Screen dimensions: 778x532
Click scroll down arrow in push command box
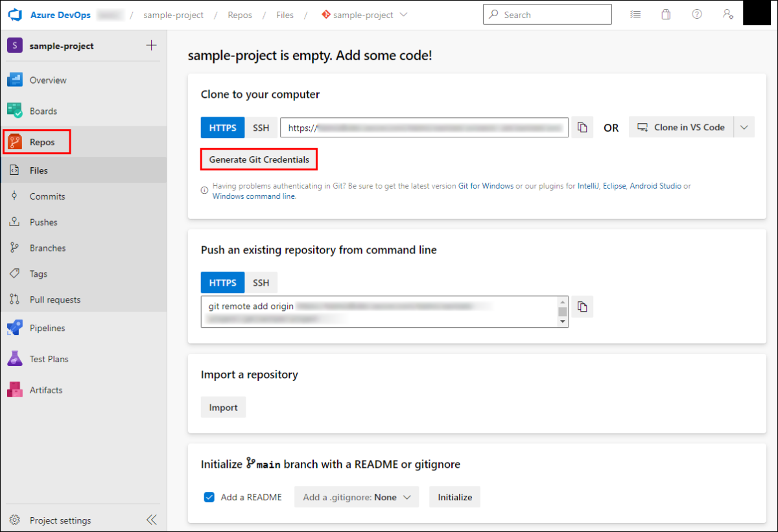pos(563,321)
